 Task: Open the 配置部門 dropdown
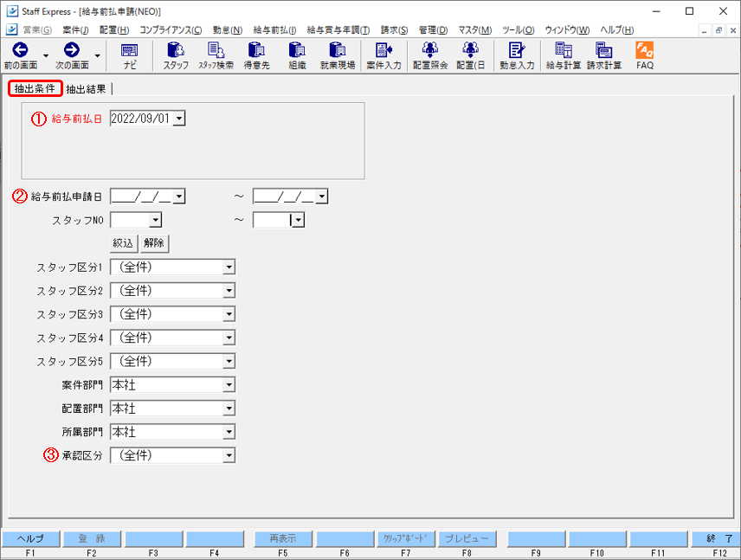point(229,409)
